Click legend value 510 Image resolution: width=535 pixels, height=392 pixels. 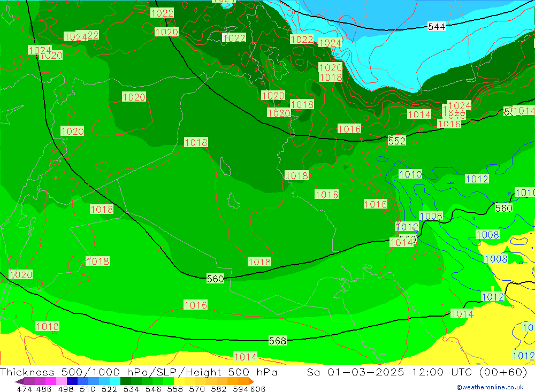click(87, 389)
